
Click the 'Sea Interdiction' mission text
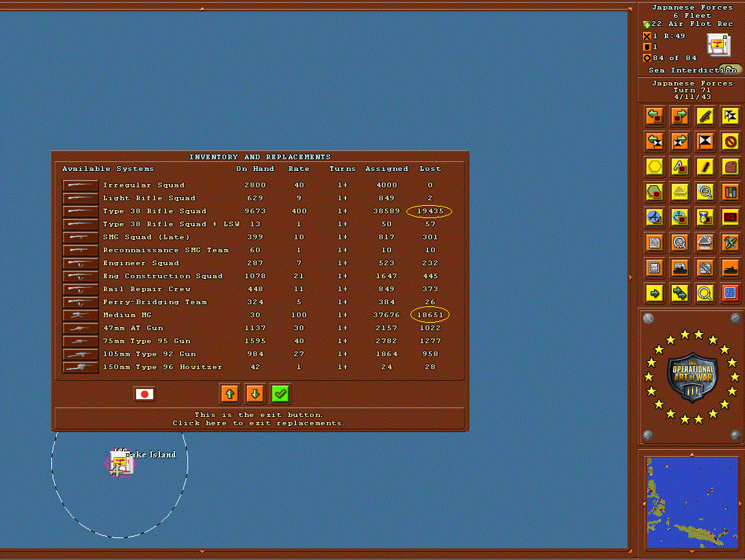pos(693,70)
